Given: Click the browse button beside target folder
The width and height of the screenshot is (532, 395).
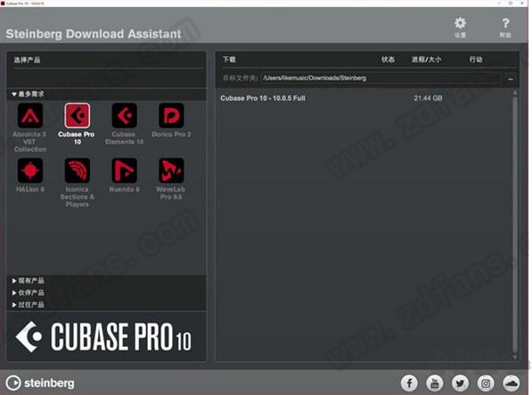Looking at the screenshot, I should point(511,78).
